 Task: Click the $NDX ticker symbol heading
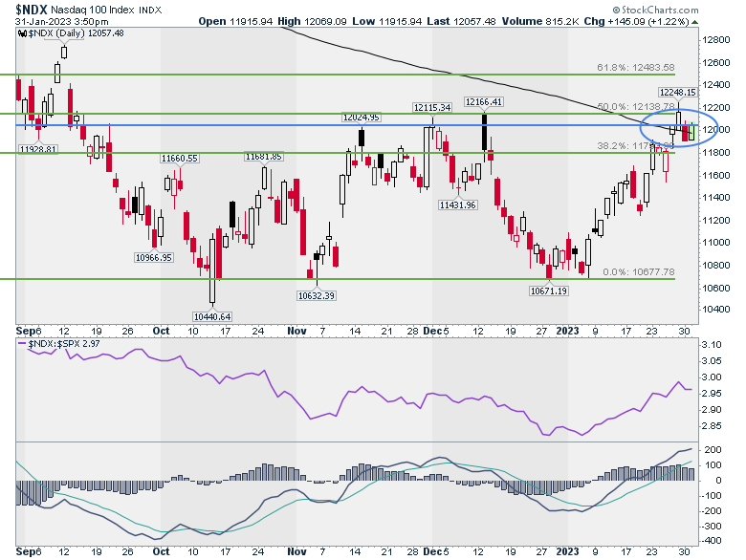[x=31, y=9]
